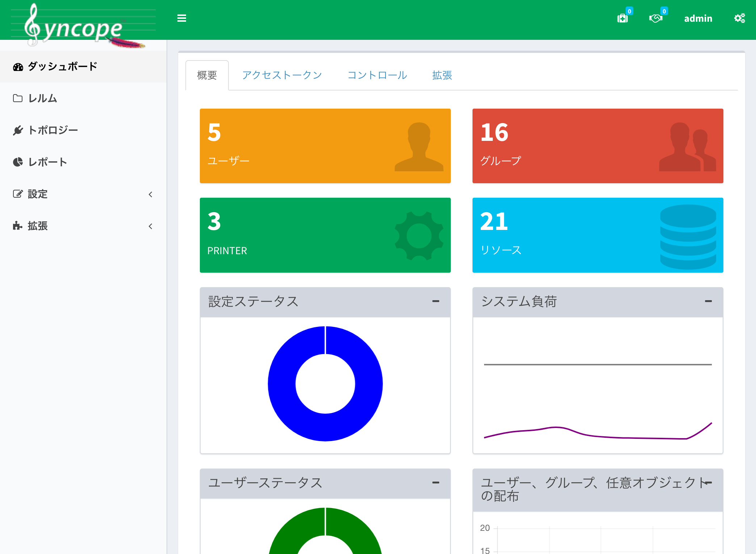756x554 pixels.
Task: Click the レルム folder icon
Action: pos(18,98)
